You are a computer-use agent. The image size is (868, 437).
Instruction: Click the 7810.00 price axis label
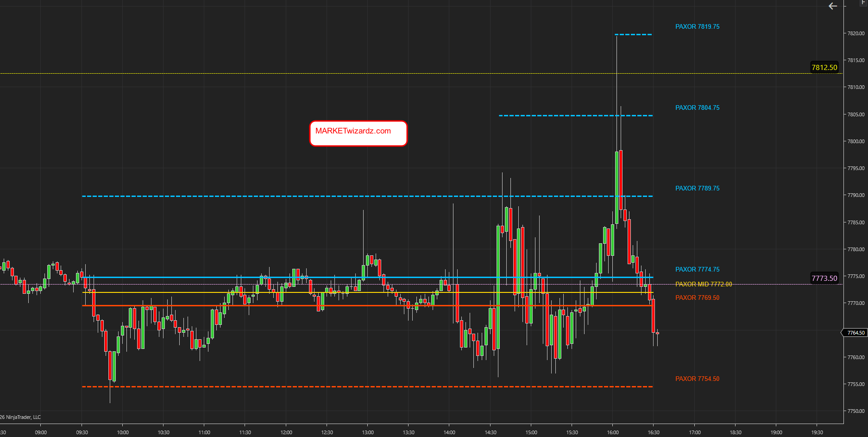tap(856, 87)
